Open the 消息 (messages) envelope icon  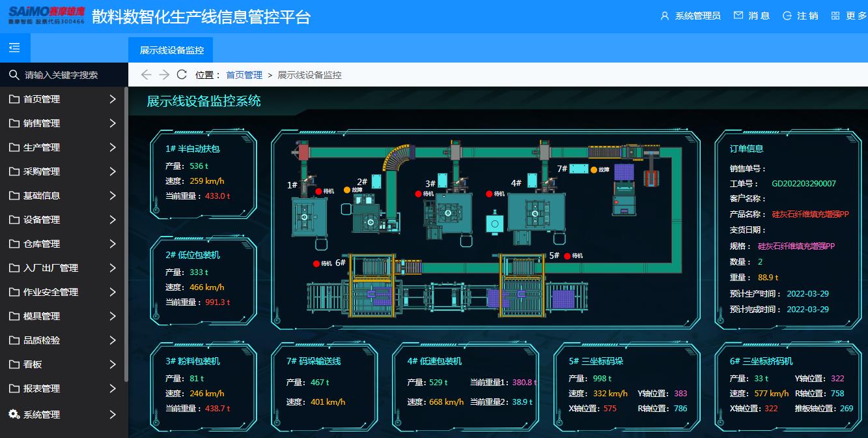pyautogui.click(x=736, y=16)
